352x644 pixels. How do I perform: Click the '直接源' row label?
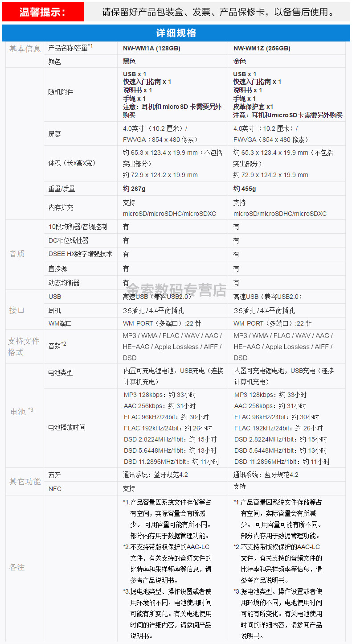(x=57, y=268)
